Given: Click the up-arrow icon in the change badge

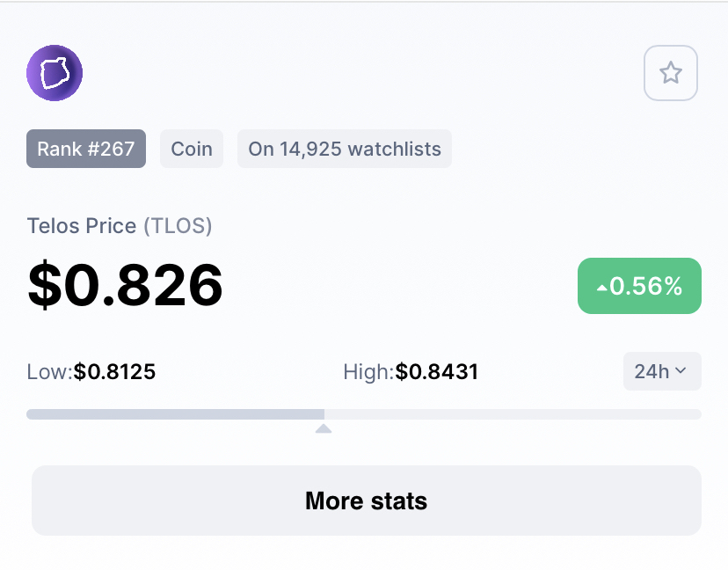Looking at the screenshot, I should [601, 287].
